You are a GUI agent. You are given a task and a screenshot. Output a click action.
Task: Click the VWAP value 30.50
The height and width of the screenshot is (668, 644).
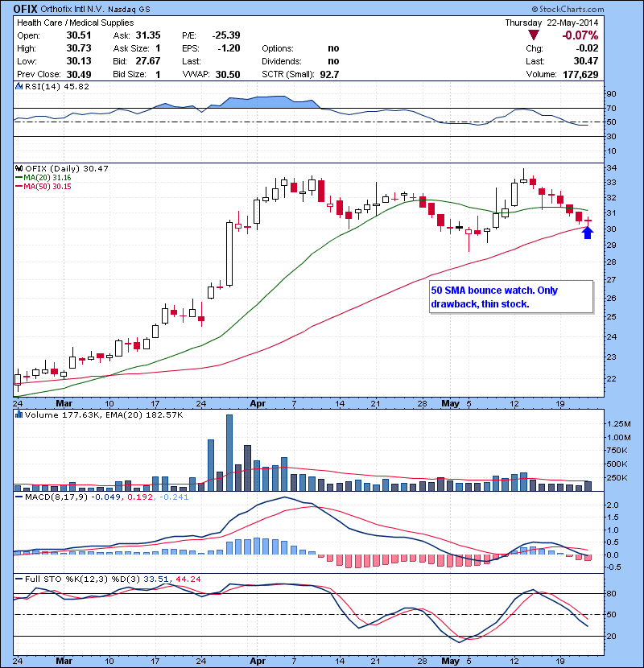point(228,75)
